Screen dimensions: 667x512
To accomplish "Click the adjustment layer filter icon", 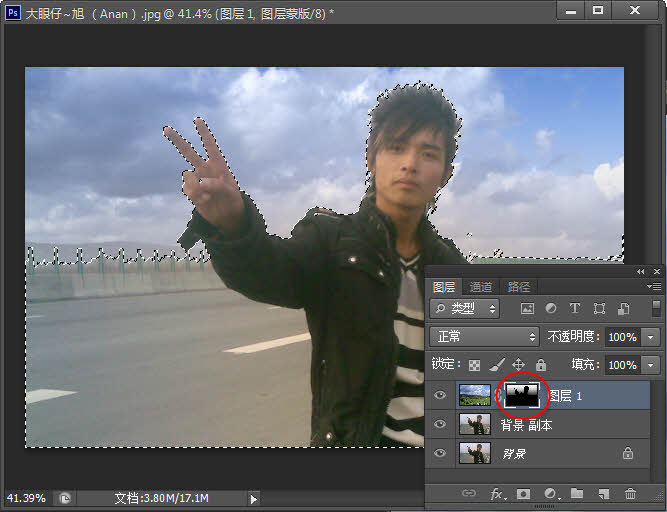I will tap(551, 309).
